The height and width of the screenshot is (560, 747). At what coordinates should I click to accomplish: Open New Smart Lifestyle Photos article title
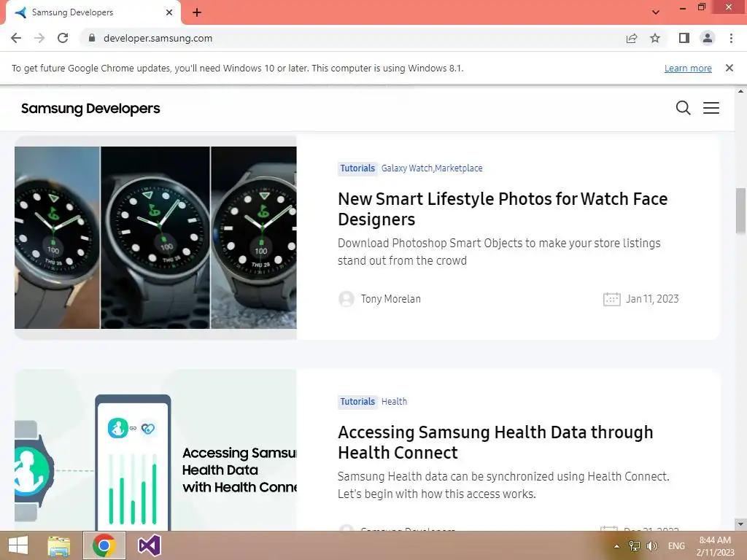tap(503, 209)
